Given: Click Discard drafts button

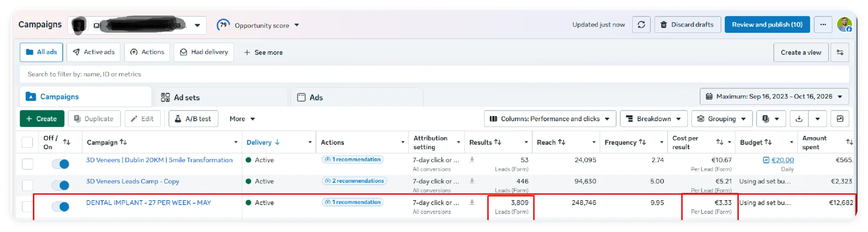Looking at the screenshot, I should point(687,25).
